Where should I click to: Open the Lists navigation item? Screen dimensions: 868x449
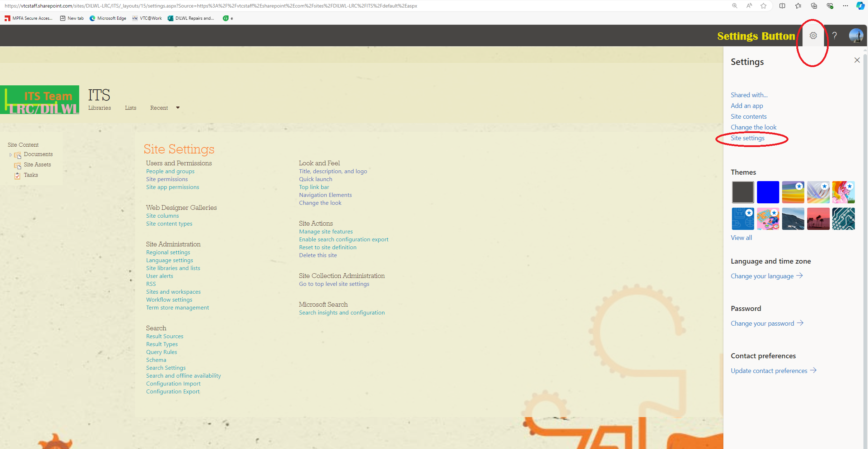[x=130, y=108]
